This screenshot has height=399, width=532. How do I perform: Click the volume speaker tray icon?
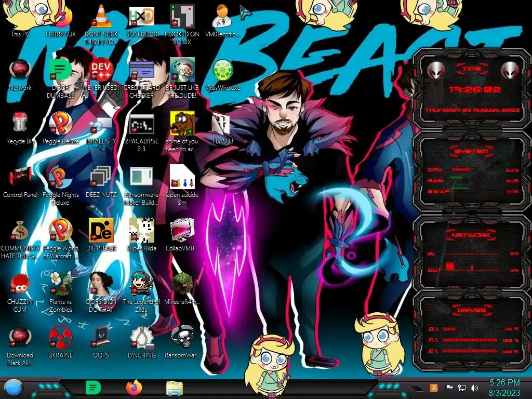(474, 388)
